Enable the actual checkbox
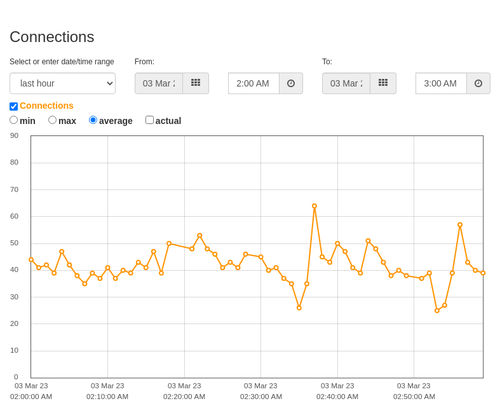The image size is (500, 403). click(150, 120)
